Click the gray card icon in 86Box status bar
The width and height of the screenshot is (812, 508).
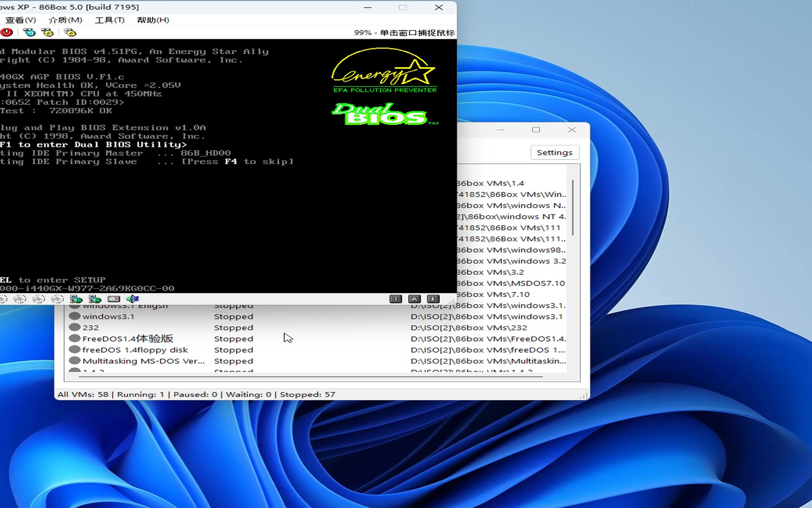tap(114, 299)
